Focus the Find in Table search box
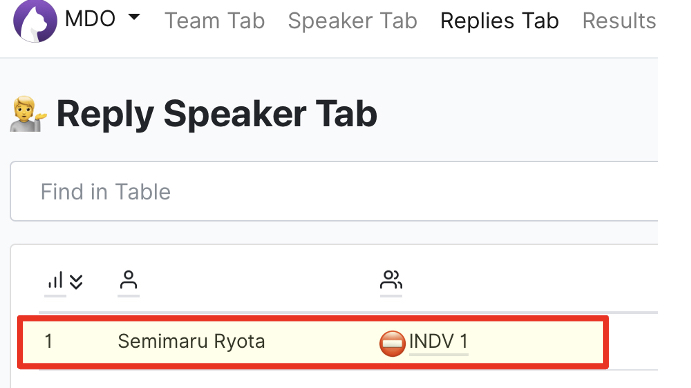Screen dimensions: 691x388 click(x=334, y=191)
